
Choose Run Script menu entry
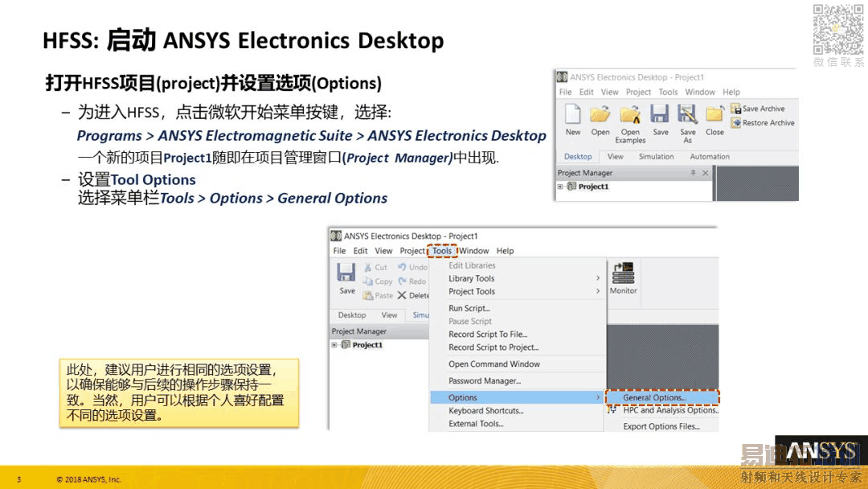point(469,309)
